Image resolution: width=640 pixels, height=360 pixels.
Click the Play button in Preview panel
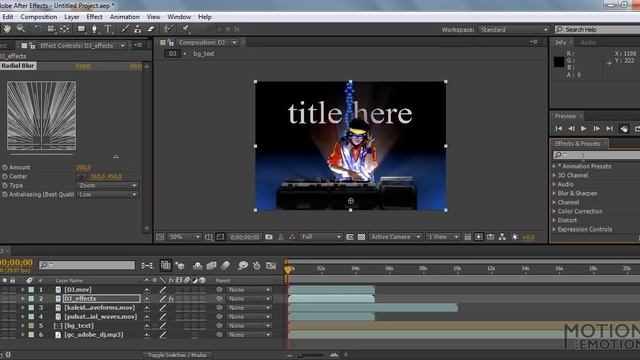click(x=584, y=129)
